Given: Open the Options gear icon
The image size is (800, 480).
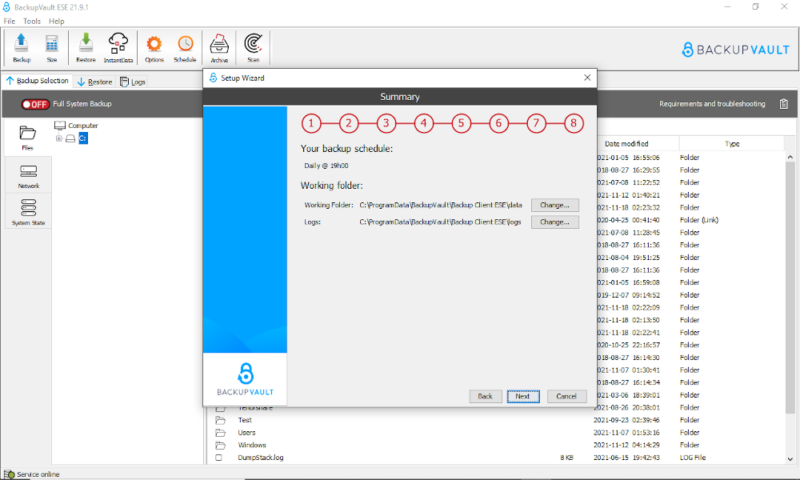Looking at the screenshot, I should pyautogui.click(x=154, y=47).
